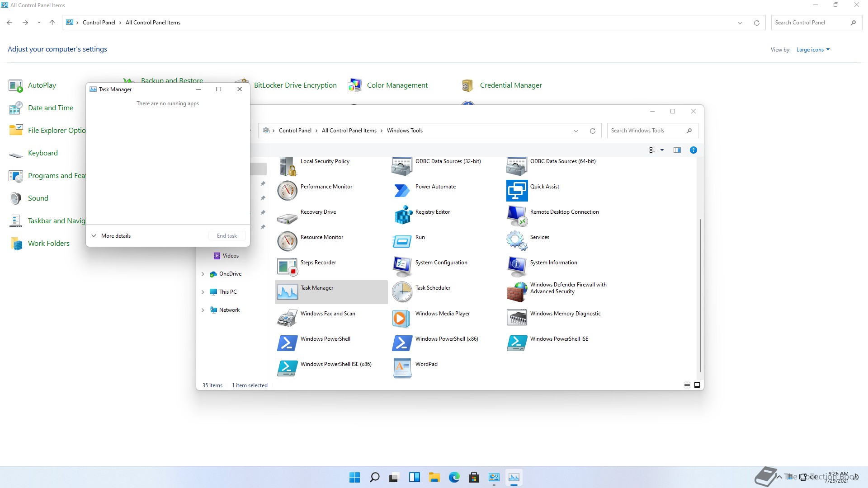This screenshot has height=488, width=868.
Task: Go back in Control Panel
Action: [x=9, y=23]
